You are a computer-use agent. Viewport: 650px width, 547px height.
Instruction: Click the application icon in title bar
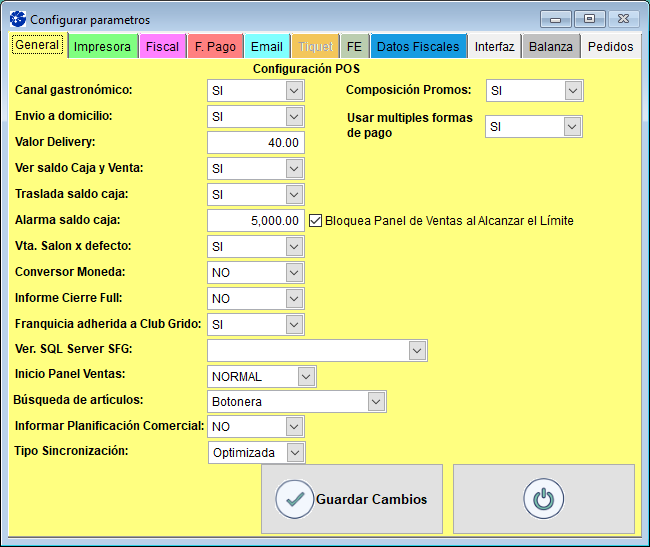coord(17,19)
